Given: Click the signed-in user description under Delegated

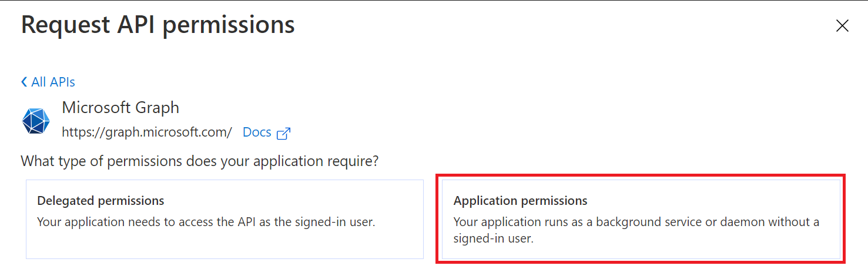Looking at the screenshot, I should pos(206,222).
